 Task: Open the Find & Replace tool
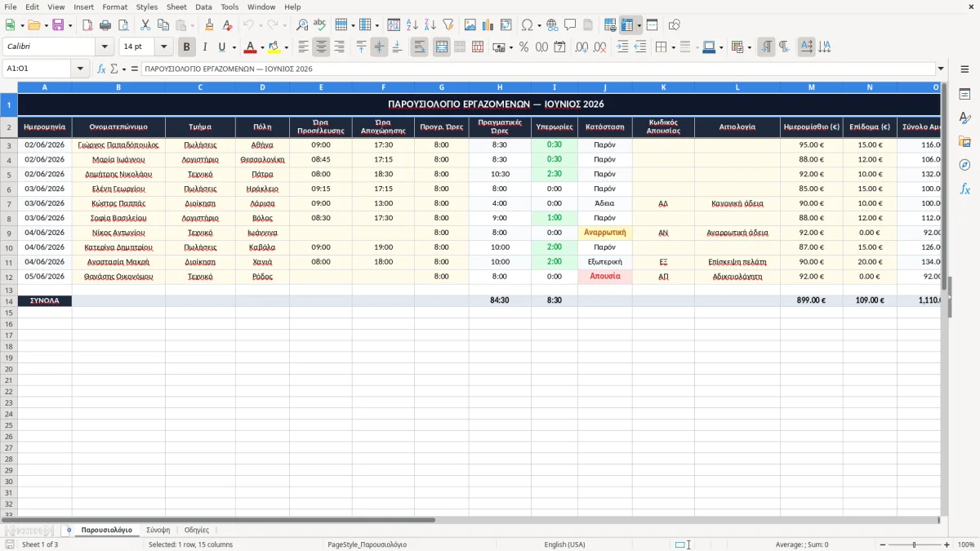302,25
